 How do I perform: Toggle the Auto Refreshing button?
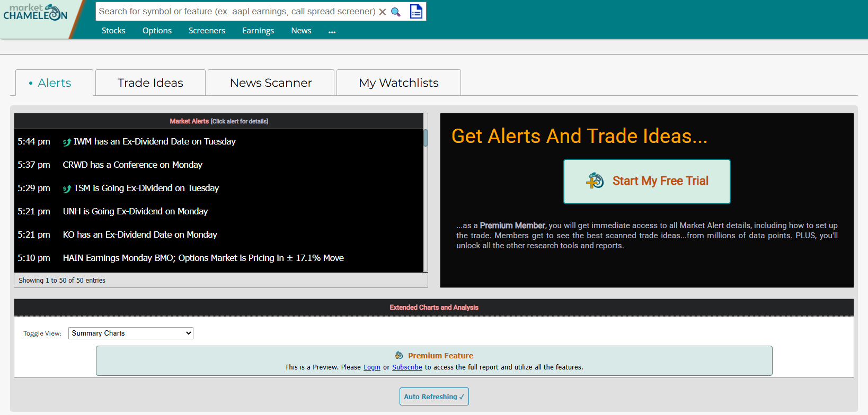tap(434, 396)
